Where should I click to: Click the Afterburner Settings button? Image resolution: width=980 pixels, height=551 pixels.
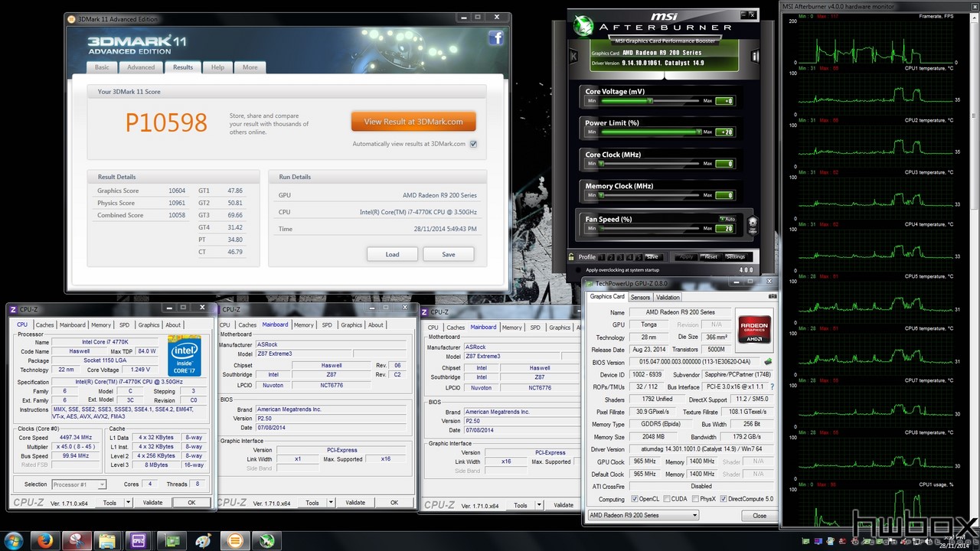735,256
